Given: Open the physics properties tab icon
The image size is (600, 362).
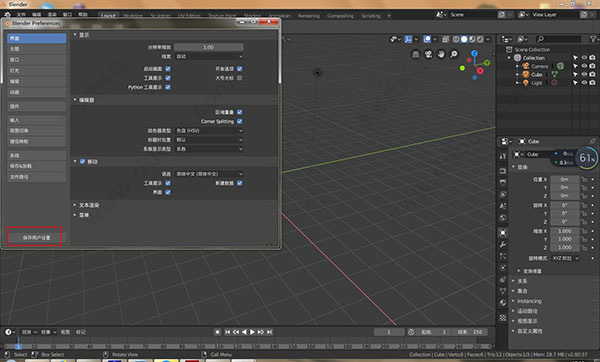Looking at the screenshot, I should [503, 267].
